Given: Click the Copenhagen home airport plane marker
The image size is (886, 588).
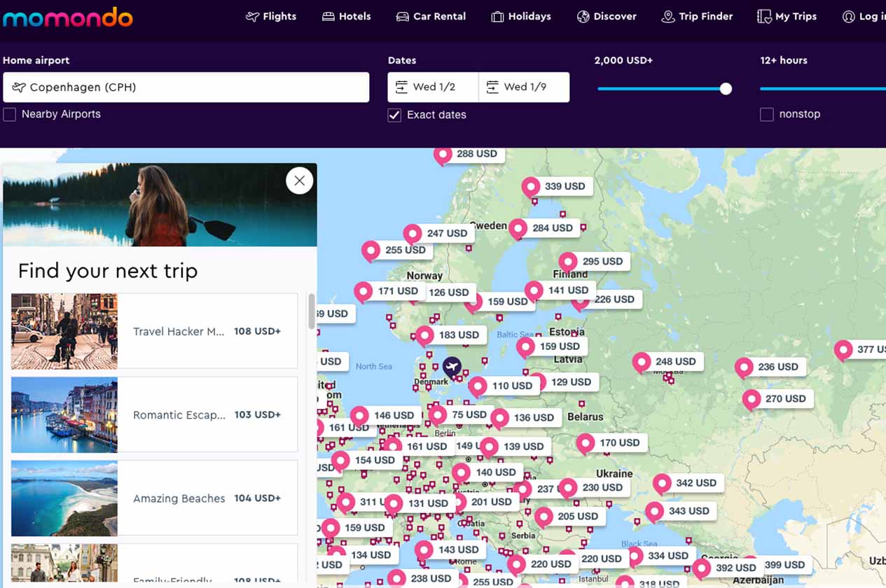Looking at the screenshot, I should point(452,366).
